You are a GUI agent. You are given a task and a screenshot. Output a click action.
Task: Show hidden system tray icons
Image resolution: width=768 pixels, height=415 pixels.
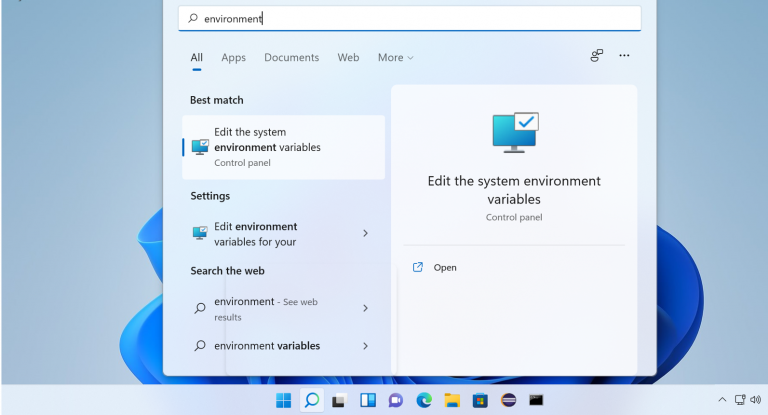coord(718,400)
